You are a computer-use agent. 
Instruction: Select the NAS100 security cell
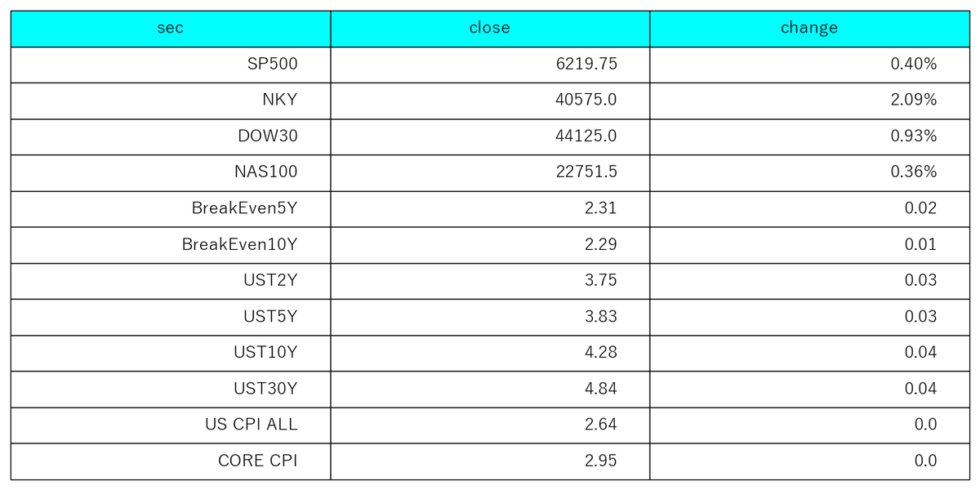(171, 172)
